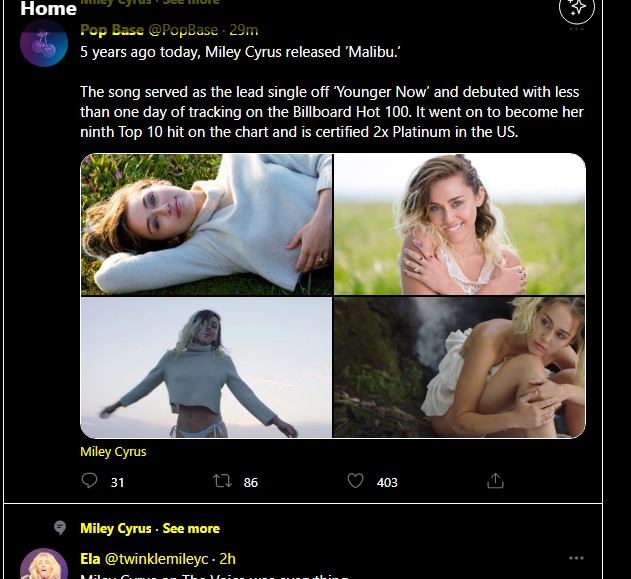This screenshot has width=631, height=579.
Task: Like the Pop Base Malibu tweet
Action: [355, 481]
